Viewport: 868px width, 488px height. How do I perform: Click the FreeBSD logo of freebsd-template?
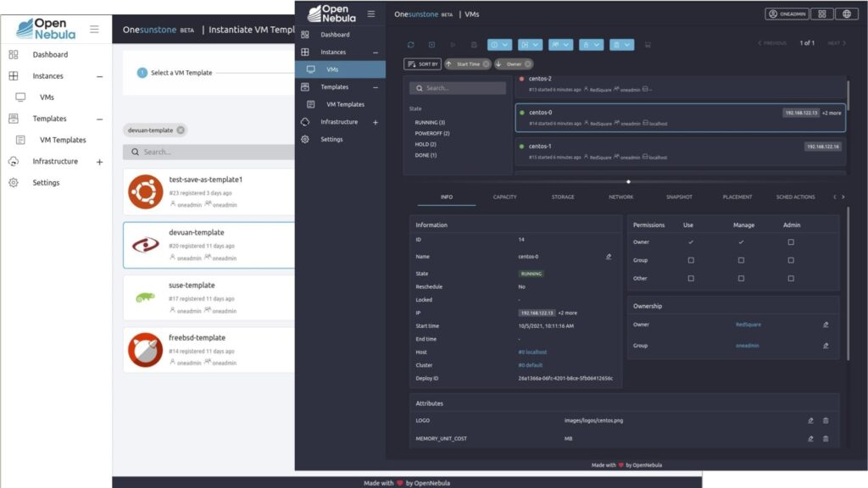point(146,350)
